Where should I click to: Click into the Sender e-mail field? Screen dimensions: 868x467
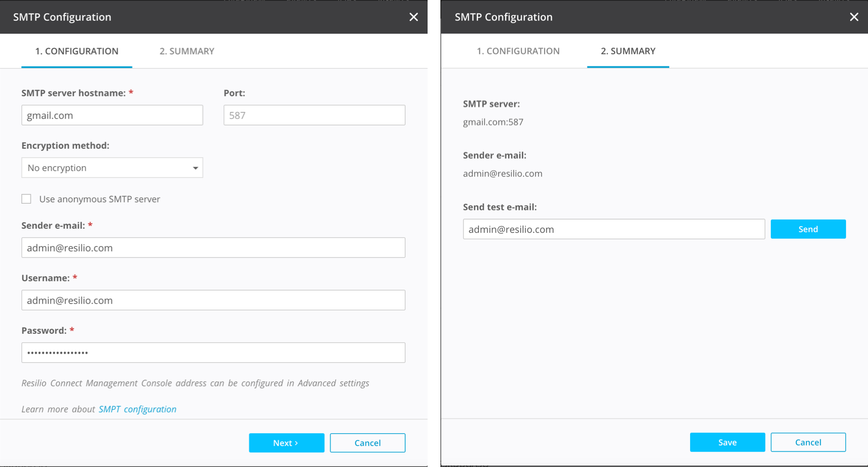pyautogui.click(x=213, y=248)
